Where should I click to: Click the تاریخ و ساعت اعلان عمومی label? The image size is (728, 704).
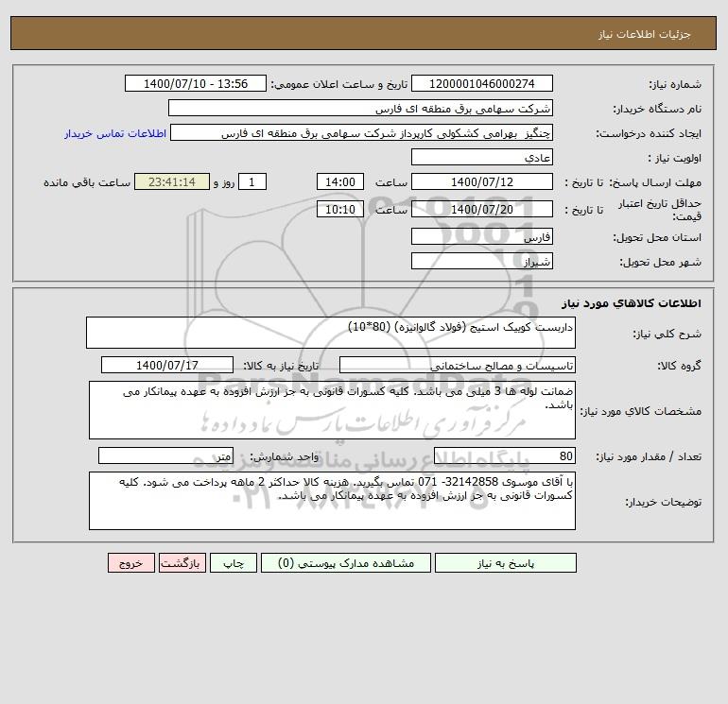(x=338, y=84)
